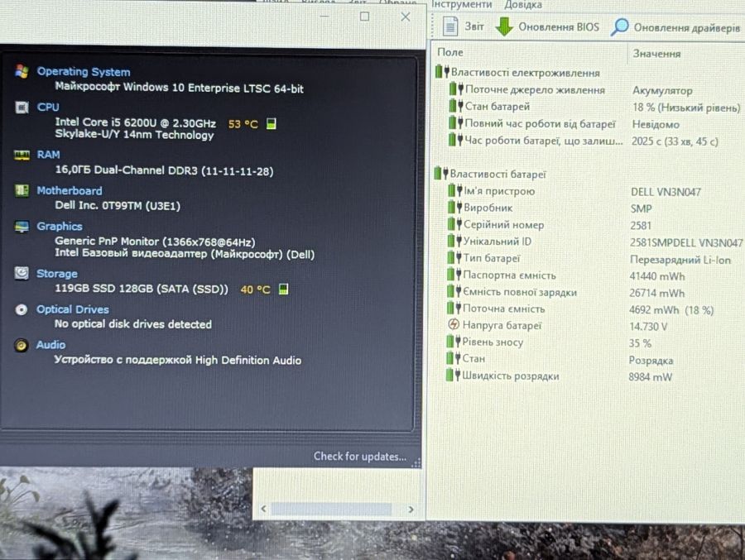Click the Оновлення драйверів toolbar button
Viewport: 745px width, 560px height.
[x=675, y=27]
